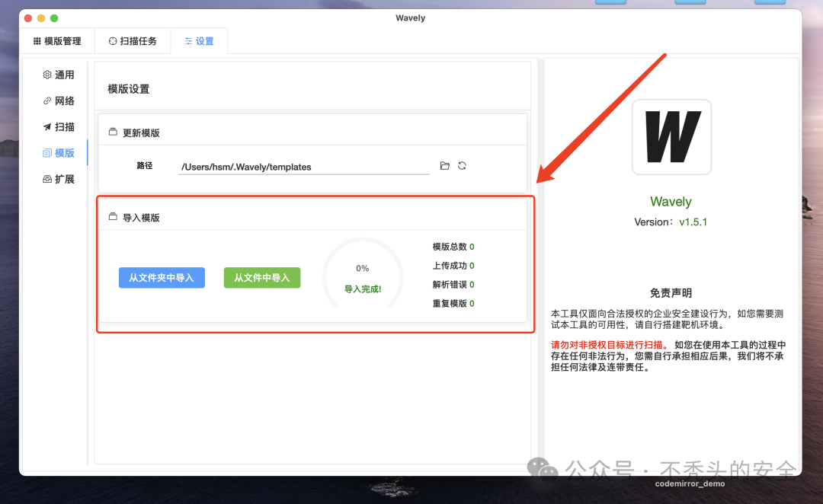Click the green Wavely app name
The height and width of the screenshot is (504, 823).
pos(671,202)
